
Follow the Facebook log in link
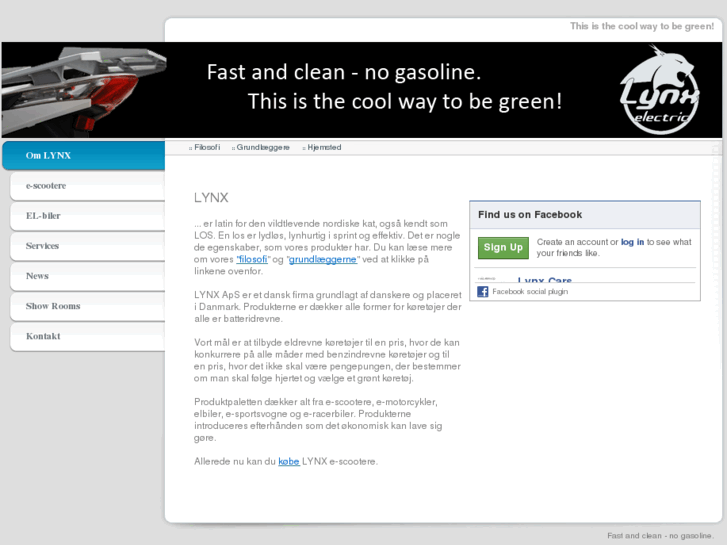click(632, 242)
